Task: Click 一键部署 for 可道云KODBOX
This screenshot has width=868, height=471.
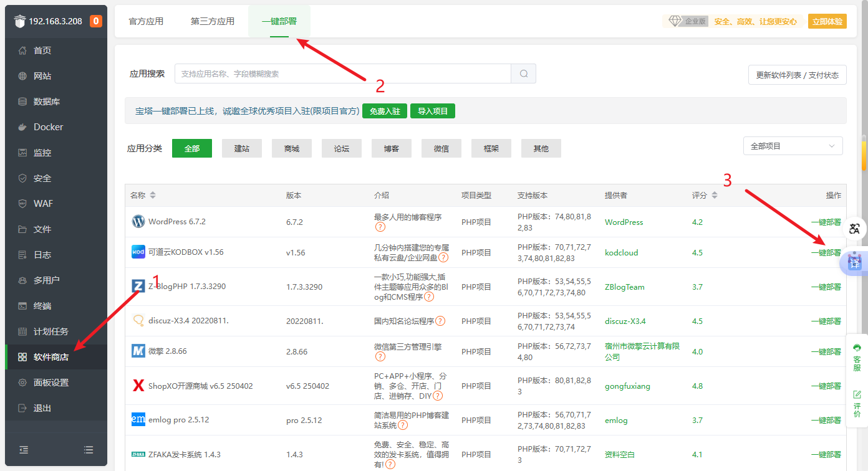Action: coord(826,253)
